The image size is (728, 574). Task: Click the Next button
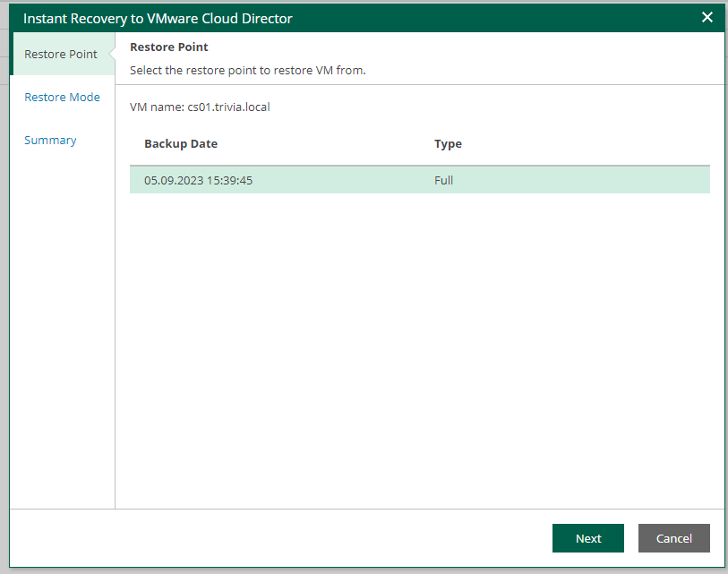pyautogui.click(x=587, y=538)
